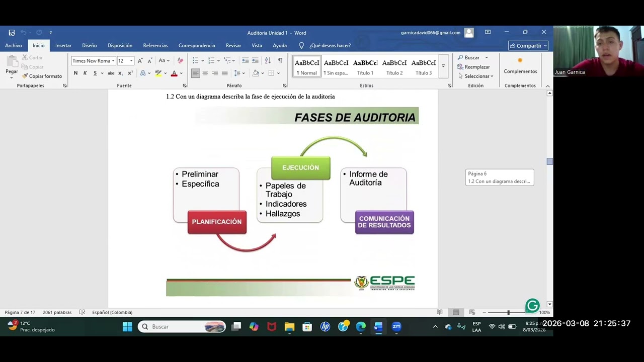This screenshot has width=644, height=362.
Task: Center align the paragraph
Action: point(205,73)
